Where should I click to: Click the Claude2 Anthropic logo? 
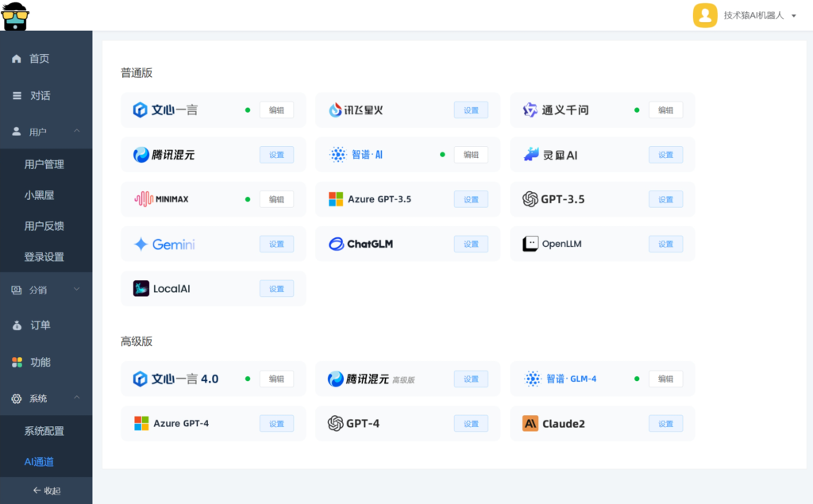[x=530, y=424]
